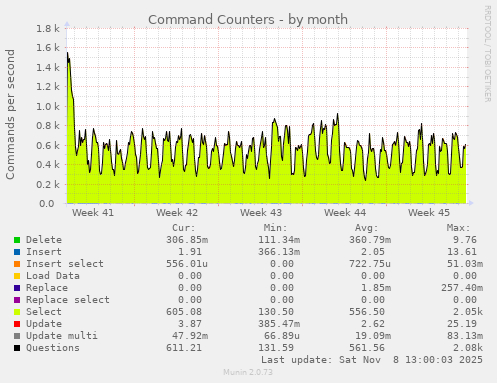Click the Week 43 axis label

[x=261, y=212]
